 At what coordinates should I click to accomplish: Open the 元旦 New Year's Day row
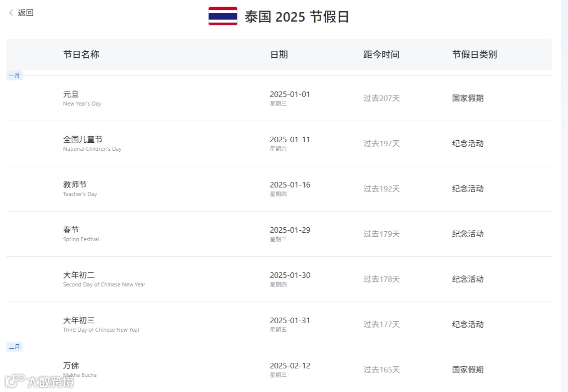71,94
